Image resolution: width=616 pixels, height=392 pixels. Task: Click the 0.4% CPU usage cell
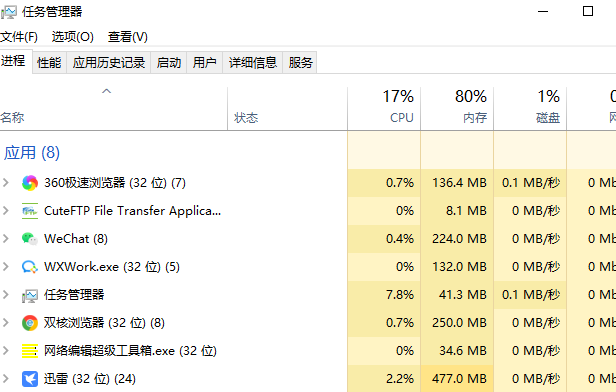(384, 239)
